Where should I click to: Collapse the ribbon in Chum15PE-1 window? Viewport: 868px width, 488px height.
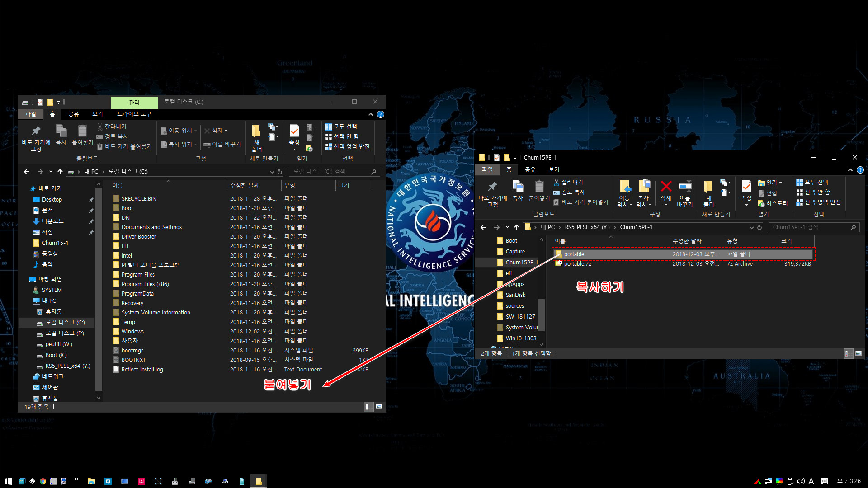[x=850, y=170]
